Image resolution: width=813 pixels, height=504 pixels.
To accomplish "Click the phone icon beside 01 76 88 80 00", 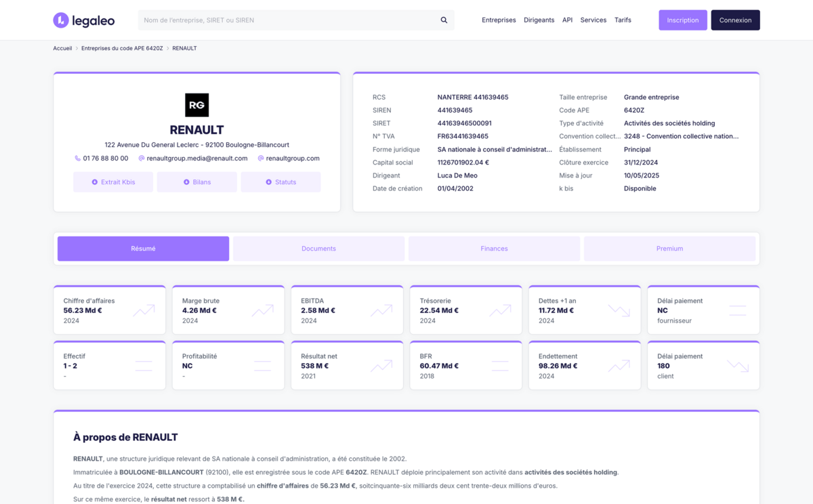I will click(78, 159).
